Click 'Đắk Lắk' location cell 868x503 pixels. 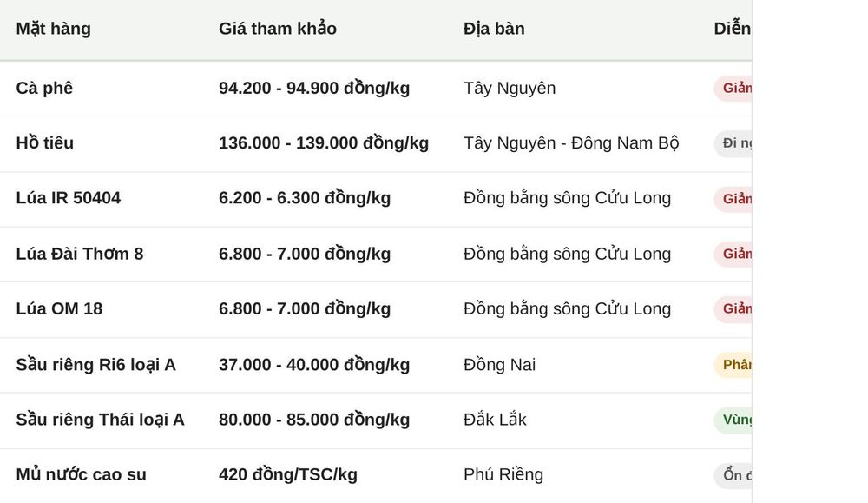pos(495,420)
